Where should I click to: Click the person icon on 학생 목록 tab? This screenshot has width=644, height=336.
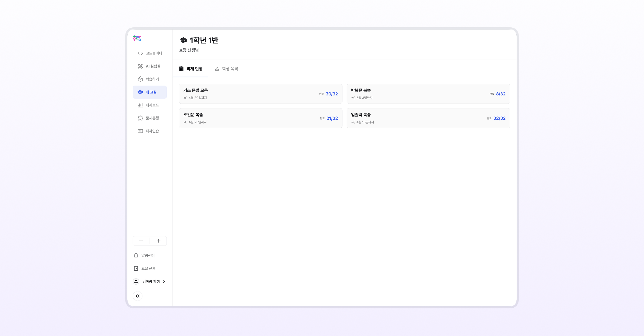pos(217,69)
